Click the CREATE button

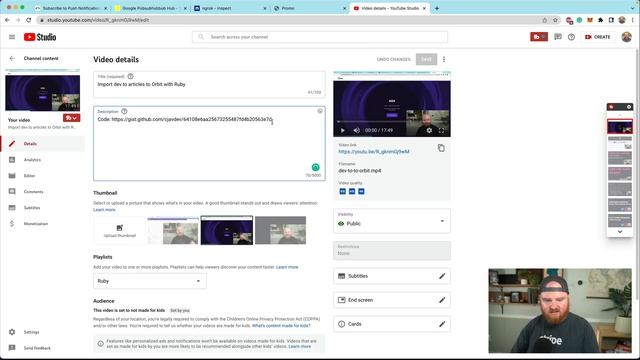coord(598,37)
